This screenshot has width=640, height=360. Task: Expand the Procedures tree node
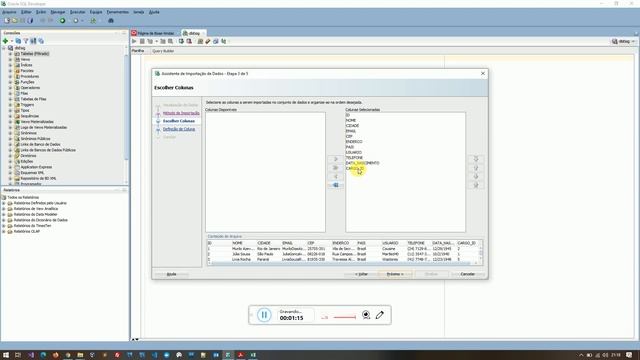click(10, 76)
